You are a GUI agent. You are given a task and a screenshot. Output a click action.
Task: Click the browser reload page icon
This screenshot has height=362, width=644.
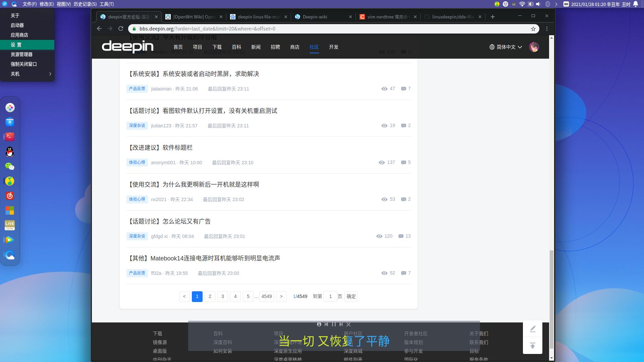click(121, 29)
